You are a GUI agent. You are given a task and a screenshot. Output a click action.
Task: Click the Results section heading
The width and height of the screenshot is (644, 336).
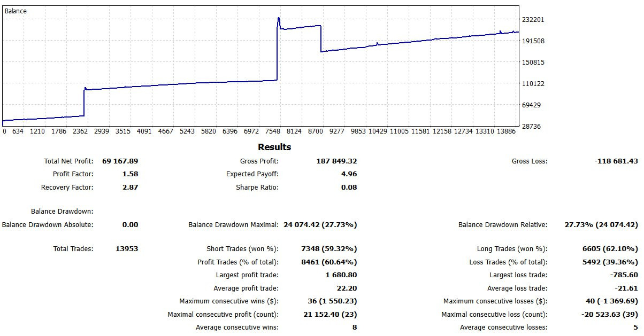point(274,147)
